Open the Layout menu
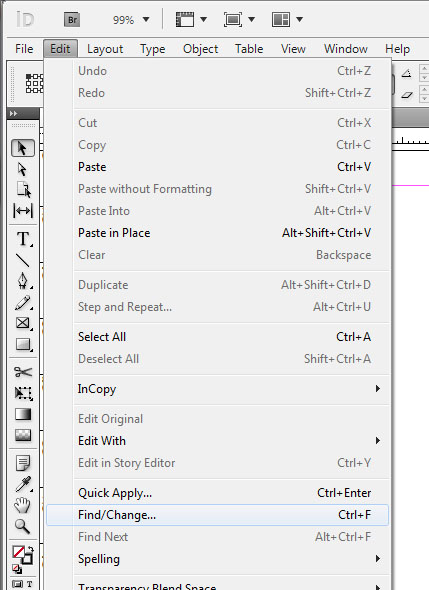 (105, 49)
